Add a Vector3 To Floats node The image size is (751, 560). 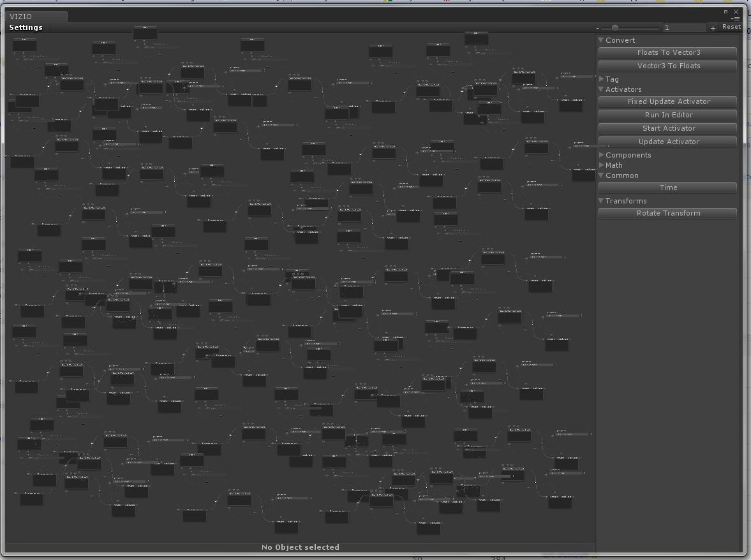pos(668,66)
